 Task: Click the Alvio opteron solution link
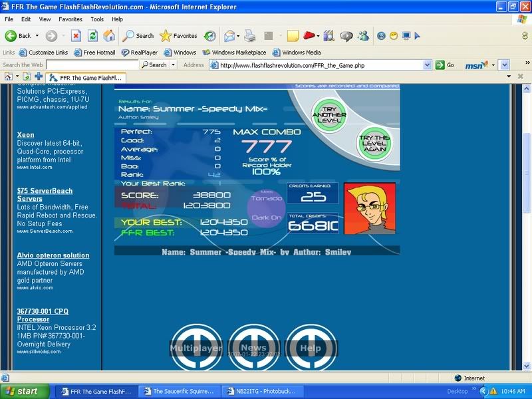(53, 255)
